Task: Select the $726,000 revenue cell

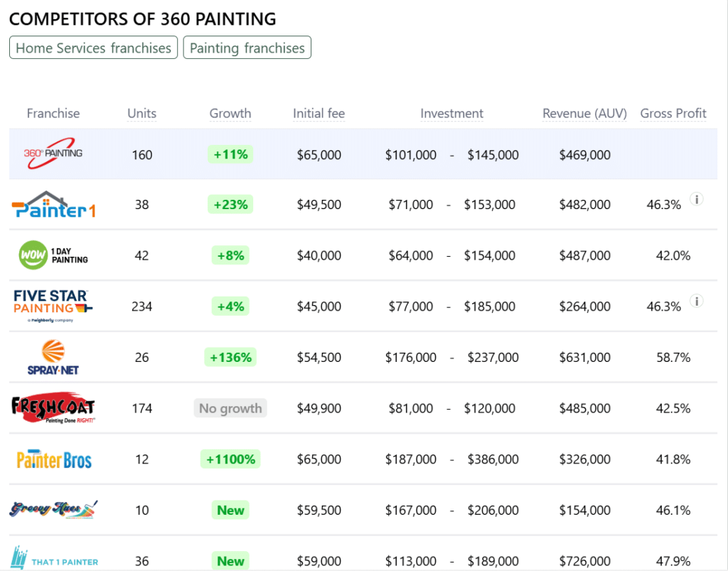Action: tap(584, 561)
